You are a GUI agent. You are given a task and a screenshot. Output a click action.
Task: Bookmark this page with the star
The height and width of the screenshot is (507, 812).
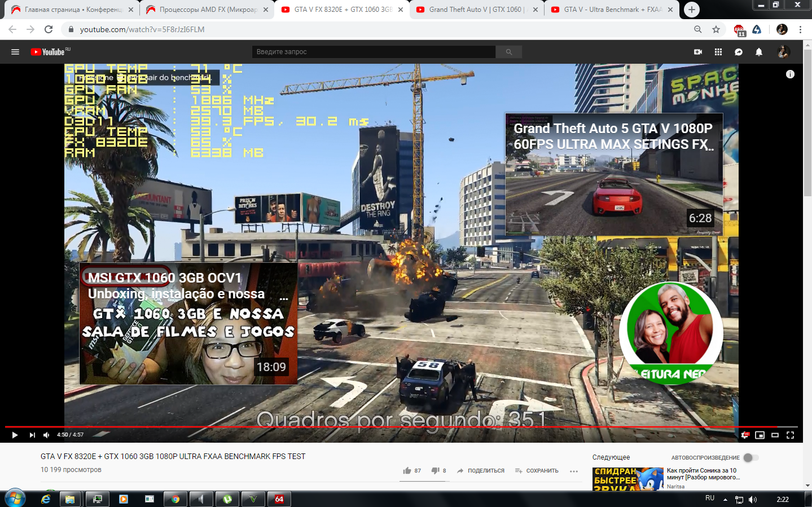[x=716, y=29]
